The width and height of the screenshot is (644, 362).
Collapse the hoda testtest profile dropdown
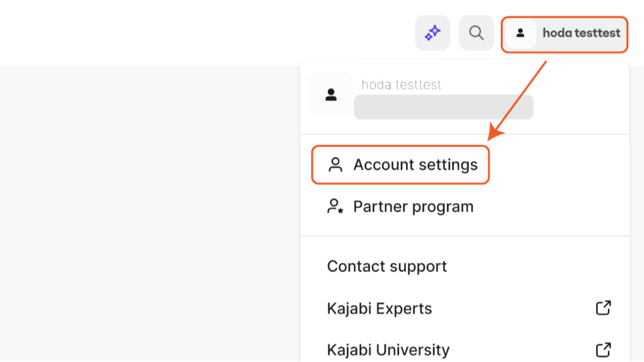[x=581, y=33]
